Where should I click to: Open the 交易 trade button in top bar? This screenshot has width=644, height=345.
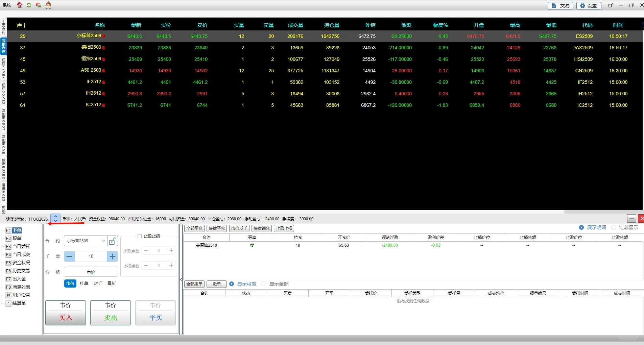pos(560,6)
